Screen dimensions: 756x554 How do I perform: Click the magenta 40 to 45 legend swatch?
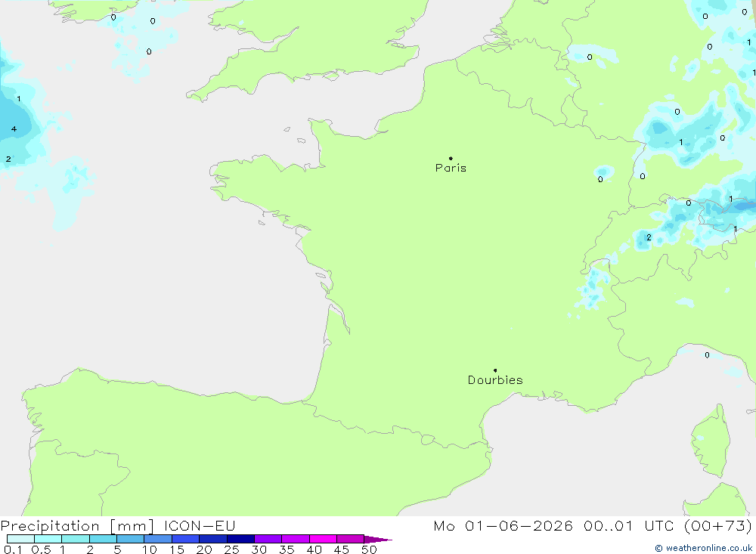(323, 539)
